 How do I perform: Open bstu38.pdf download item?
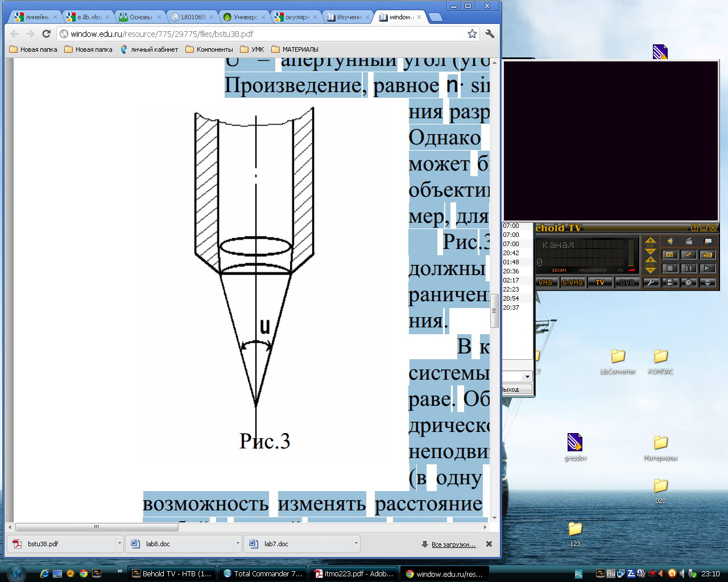tap(61, 544)
